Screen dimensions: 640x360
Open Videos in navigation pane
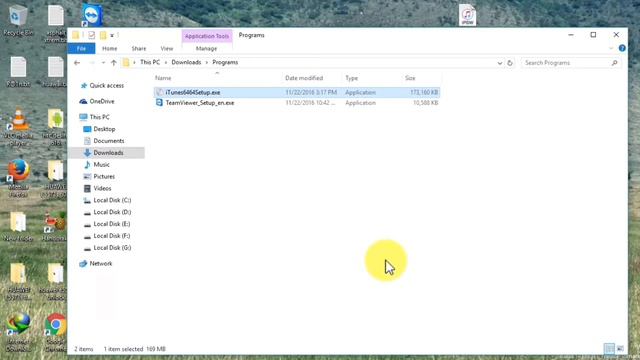(102, 188)
